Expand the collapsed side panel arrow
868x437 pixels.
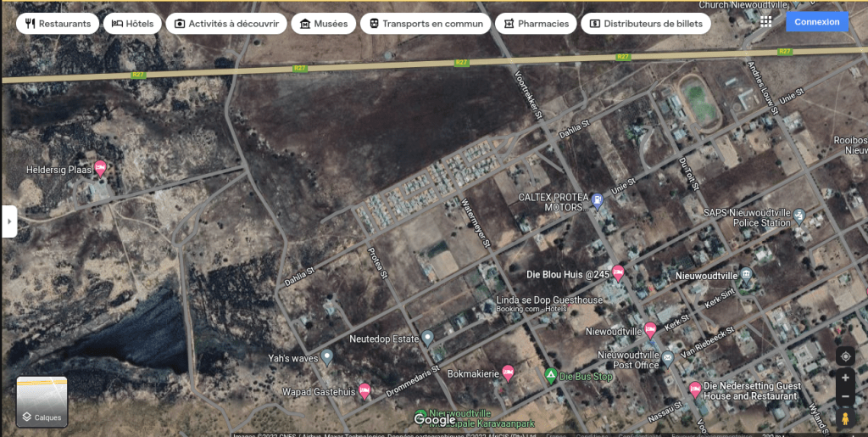[x=9, y=221]
